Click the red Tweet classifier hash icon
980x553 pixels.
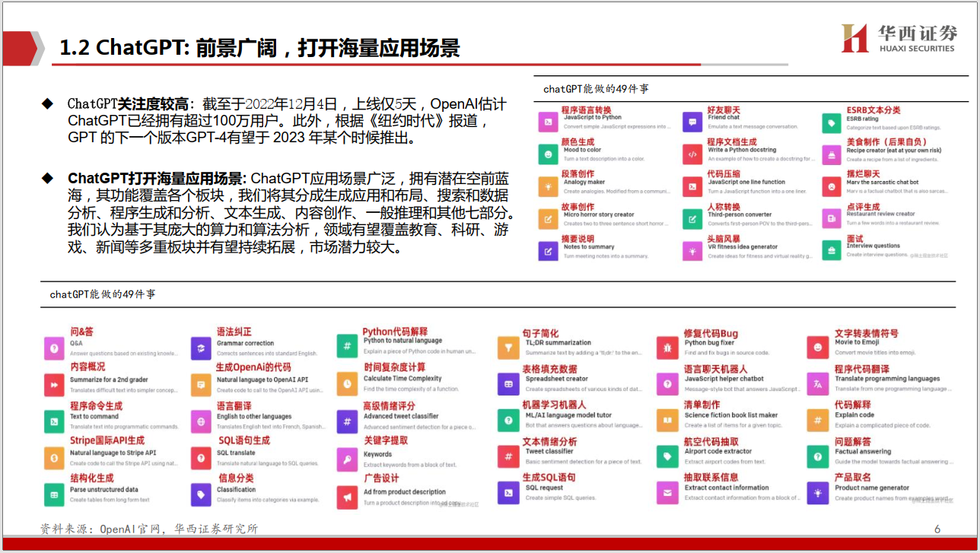[x=508, y=456]
